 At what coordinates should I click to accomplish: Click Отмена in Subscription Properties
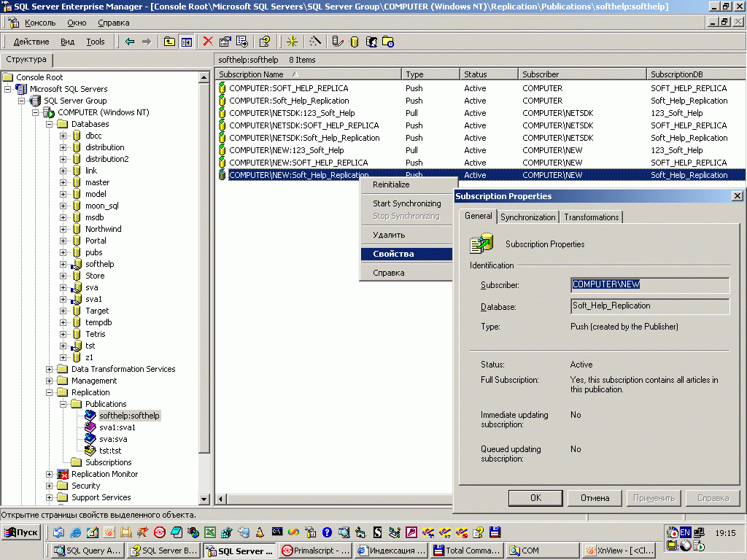(595, 498)
